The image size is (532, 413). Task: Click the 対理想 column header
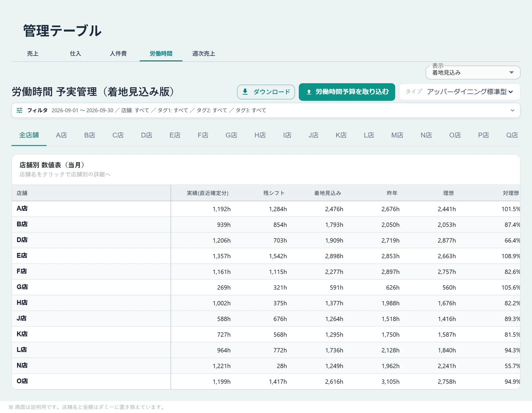click(x=511, y=193)
